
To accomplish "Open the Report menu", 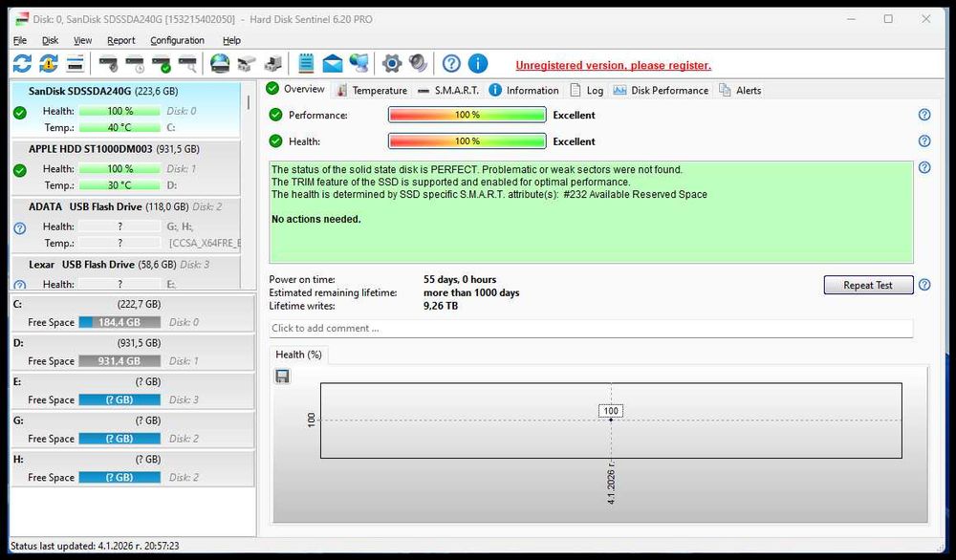I will click(120, 40).
